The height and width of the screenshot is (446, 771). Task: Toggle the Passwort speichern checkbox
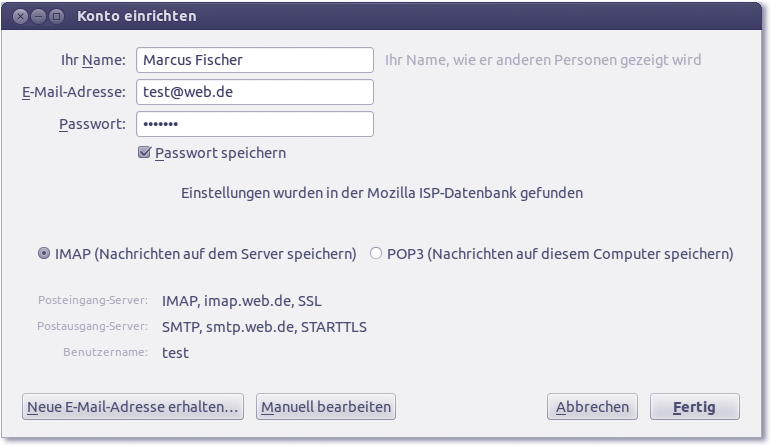click(x=145, y=153)
